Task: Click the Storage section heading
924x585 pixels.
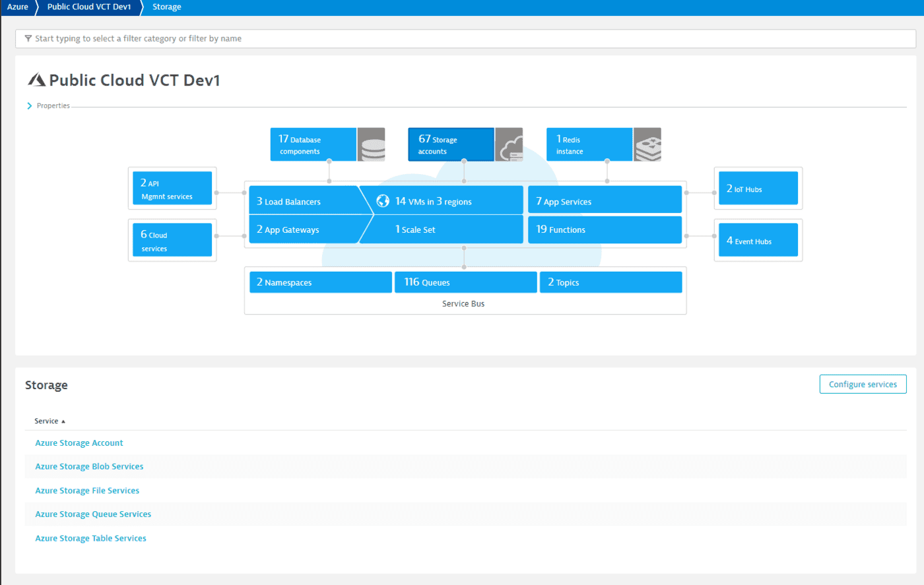Action: pos(46,385)
